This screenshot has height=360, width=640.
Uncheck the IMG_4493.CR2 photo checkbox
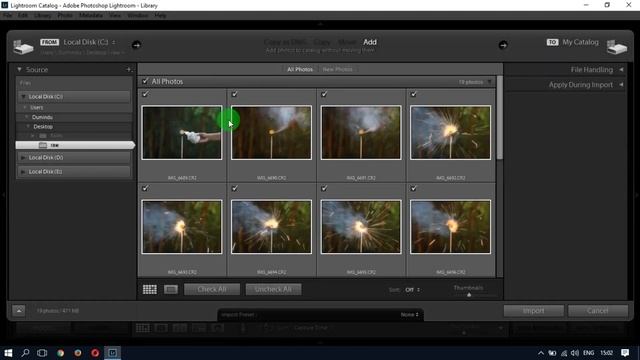[x=145, y=188]
